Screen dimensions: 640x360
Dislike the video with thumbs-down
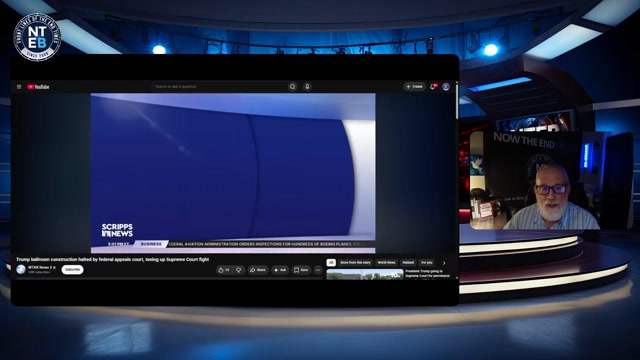[x=239, y=270]
